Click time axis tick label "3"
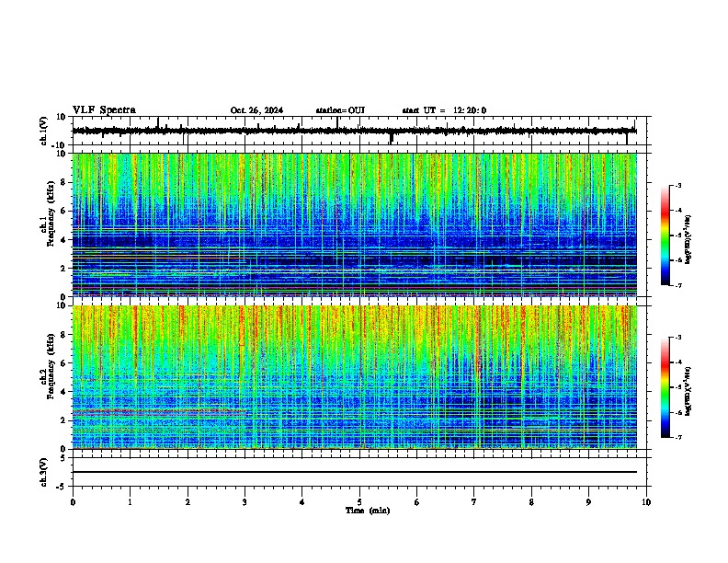This screenshot has width=728, height=563. pyautogui.click(x=245, y=502)
